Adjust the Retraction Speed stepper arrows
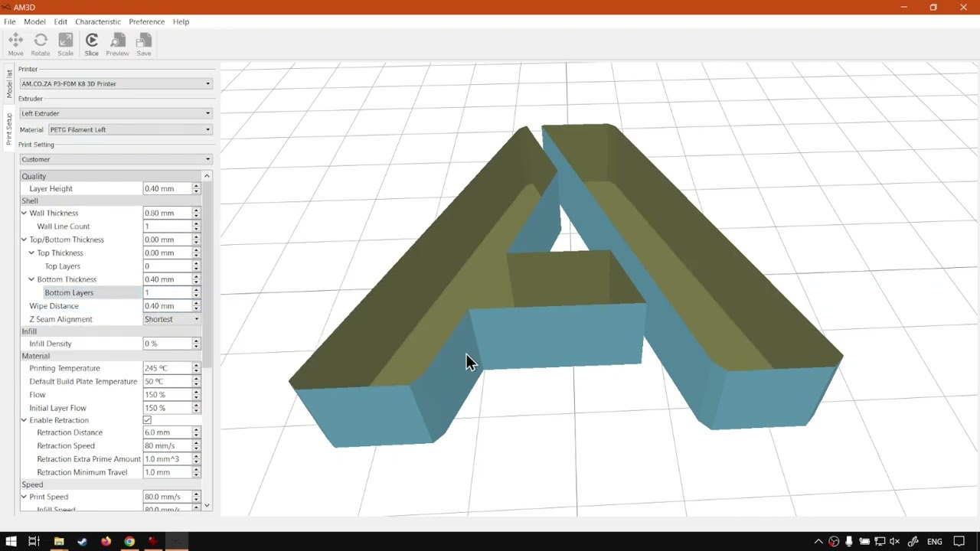This screenshot has width=980, height=551. pyautogui.click(x=196, y=445)
